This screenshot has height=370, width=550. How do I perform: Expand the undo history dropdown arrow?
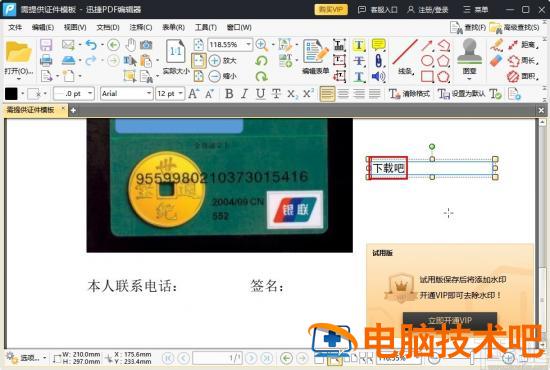point(102,45)
